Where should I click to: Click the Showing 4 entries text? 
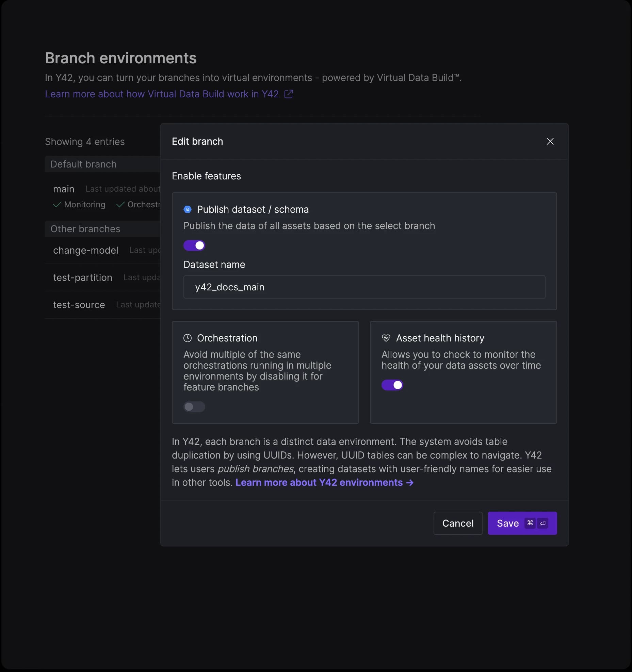pos(85,142)
